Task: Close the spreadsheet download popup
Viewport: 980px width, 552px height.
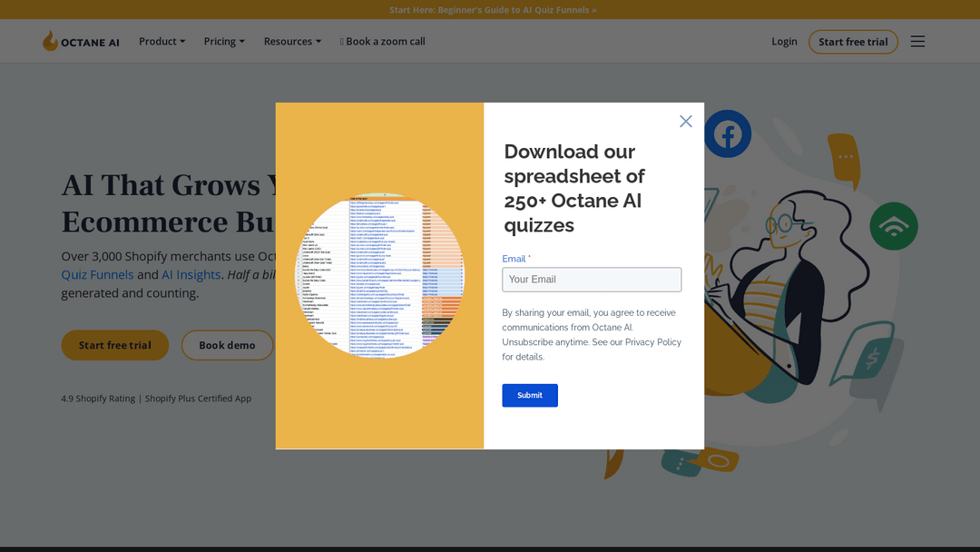Action: [686, 122]
